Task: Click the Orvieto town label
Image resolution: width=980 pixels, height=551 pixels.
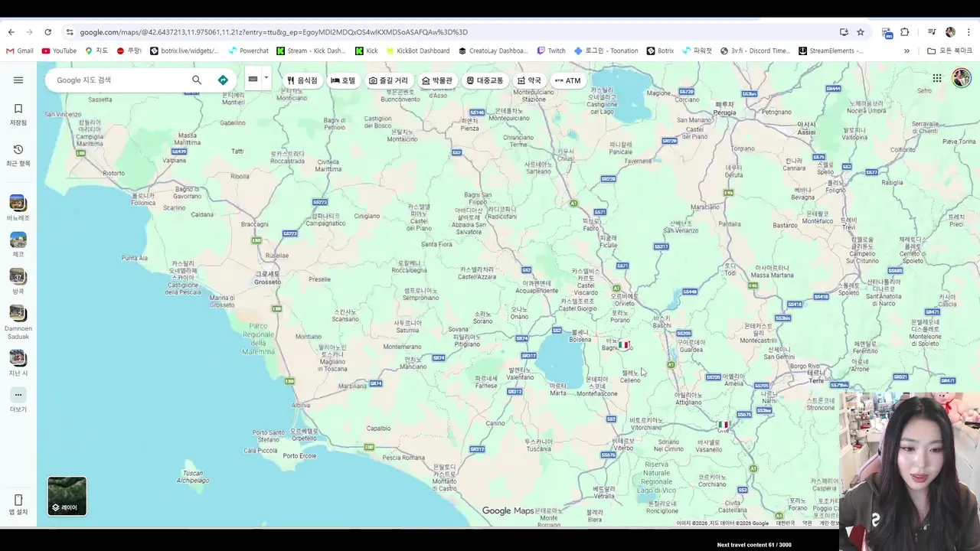Action: tap(624, 299)
